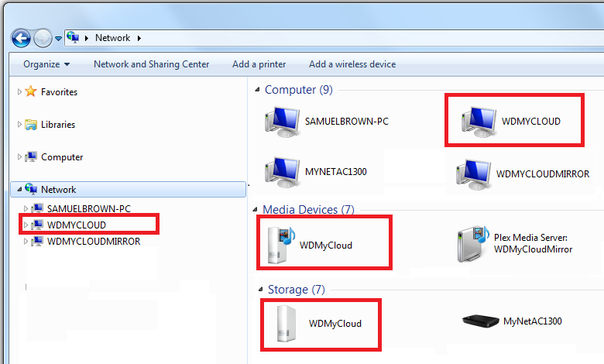Expand WDMYCLOUD in the tree
The height and width of the screenshot is (364, 604).
pyautogui.click(x=26, y=225)
